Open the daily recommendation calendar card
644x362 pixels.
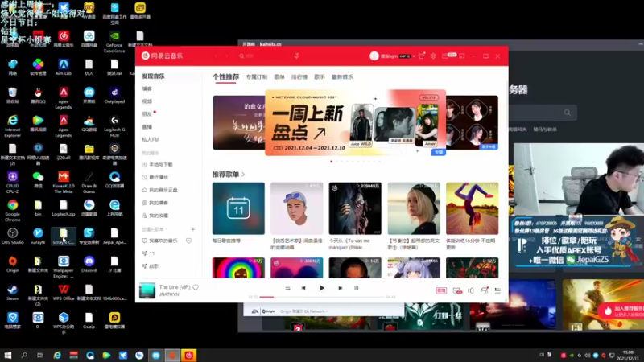click(x=238, y=208)
